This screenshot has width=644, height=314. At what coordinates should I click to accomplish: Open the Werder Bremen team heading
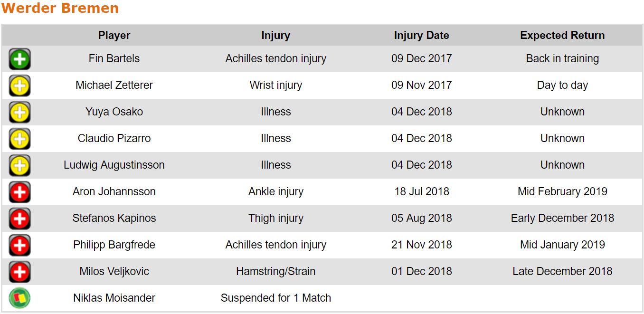pyautogui.click(x=60, y=9)
